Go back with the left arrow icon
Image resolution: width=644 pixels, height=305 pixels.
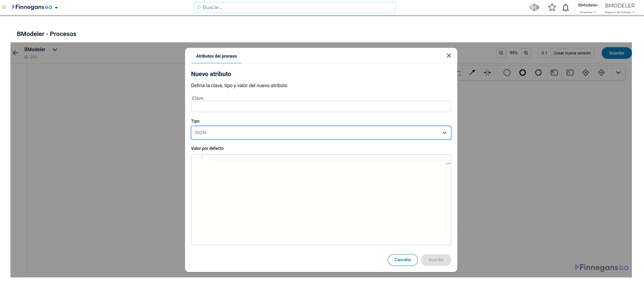click(15, 53)
